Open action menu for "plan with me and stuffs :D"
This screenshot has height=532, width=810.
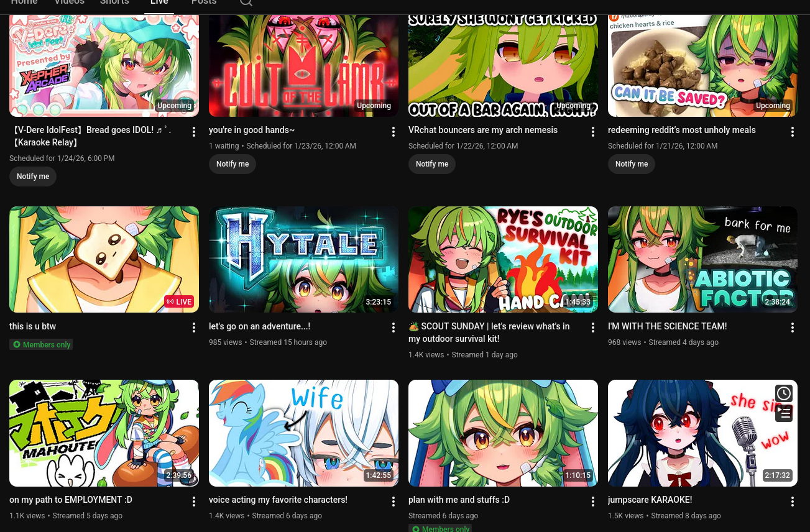[x=593, y=501]
